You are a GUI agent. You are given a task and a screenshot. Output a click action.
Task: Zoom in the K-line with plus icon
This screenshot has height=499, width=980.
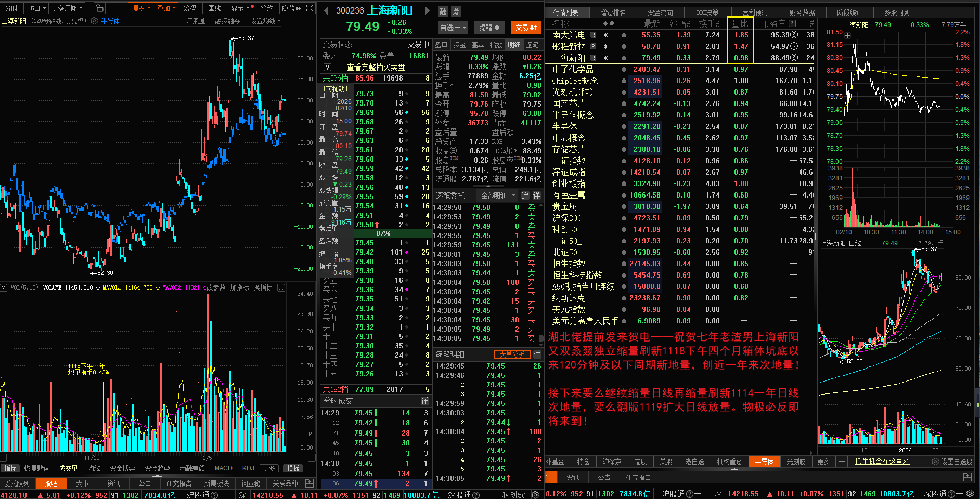pos(111,8)
